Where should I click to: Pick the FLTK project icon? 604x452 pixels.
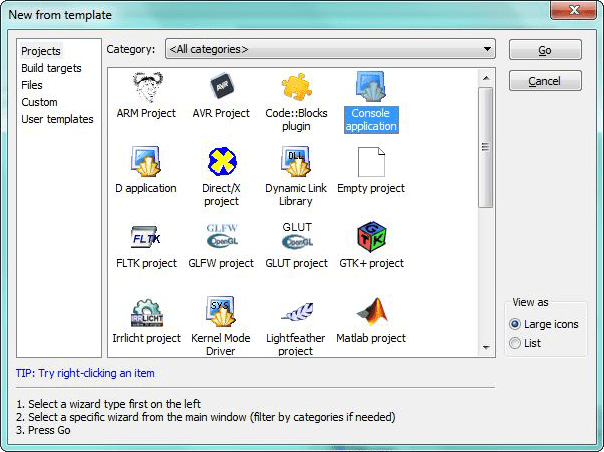146,237
